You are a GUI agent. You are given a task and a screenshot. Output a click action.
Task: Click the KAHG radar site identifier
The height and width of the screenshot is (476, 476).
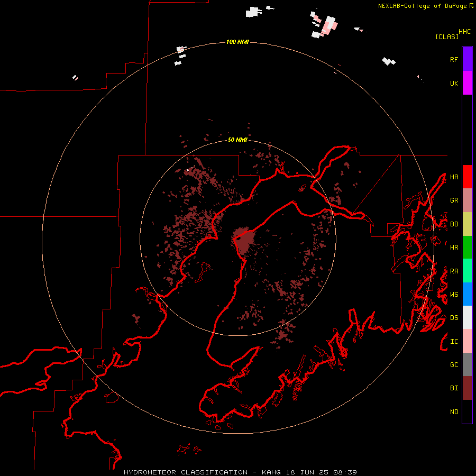(x=271, y=472)
